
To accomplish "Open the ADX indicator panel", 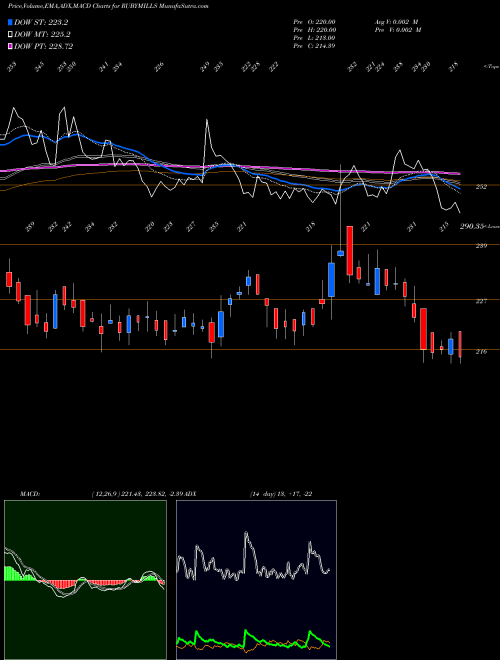I will click(x=256, y=580).
